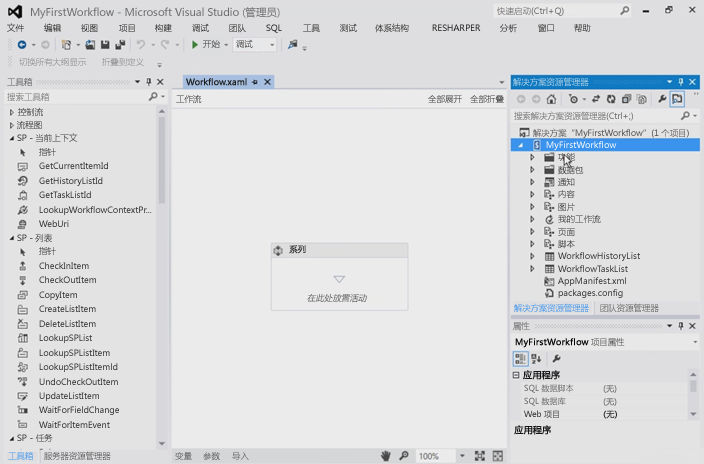The width and height of the screenshot is (704, 464).
Task: Collapse 应用程序 category in Properties
Action: pyautogui.click(x=516, y=375)
